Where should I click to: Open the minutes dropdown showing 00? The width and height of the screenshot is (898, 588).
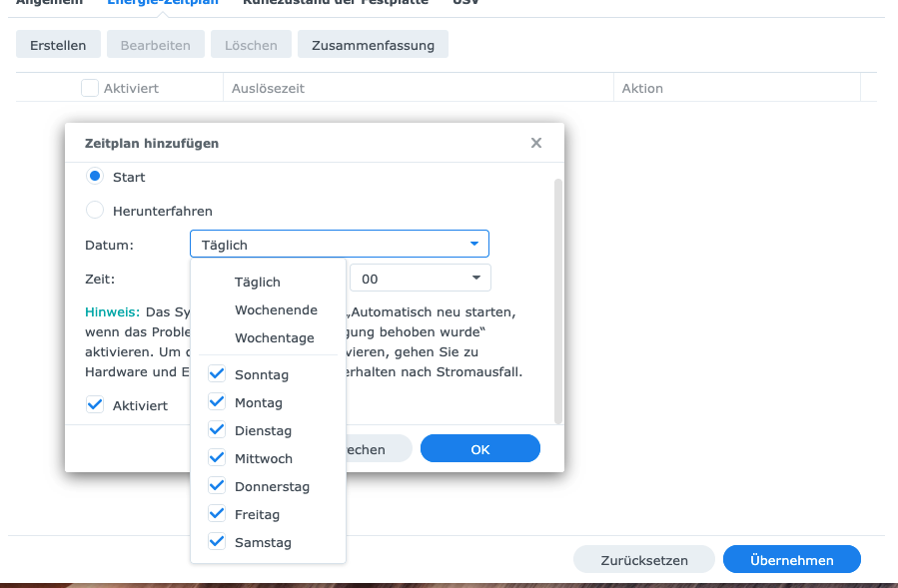(420, 278)
